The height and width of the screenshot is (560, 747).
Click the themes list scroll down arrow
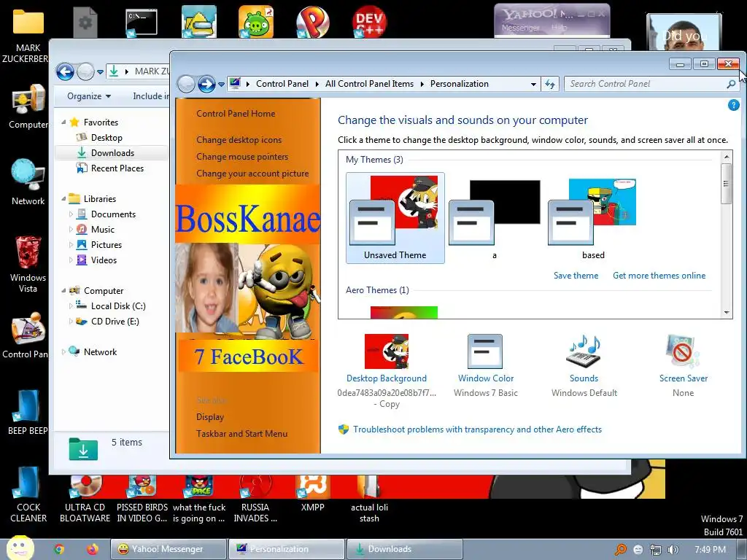(x=726, y=312)
